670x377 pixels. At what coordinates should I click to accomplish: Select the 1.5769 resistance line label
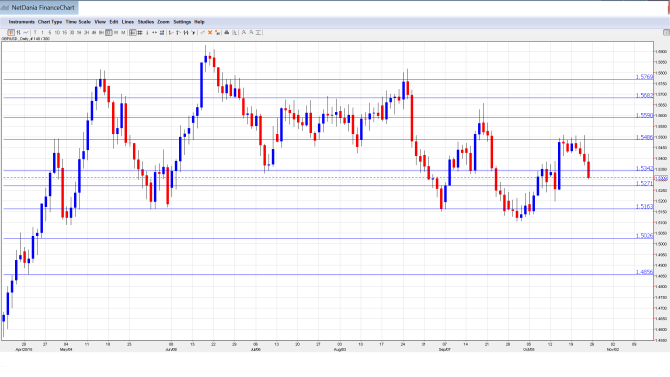[x=644, y=77]
